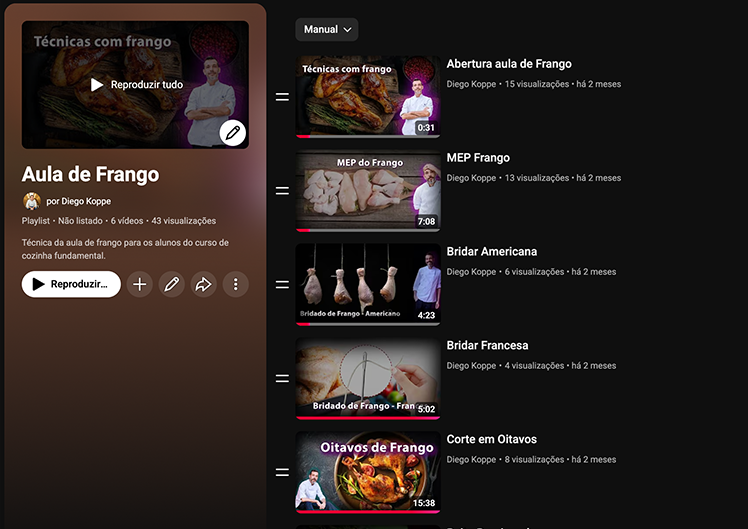Open the Bridado de Frango Americano thumbnail
This screenshot has height=529, width=748.
368,285
